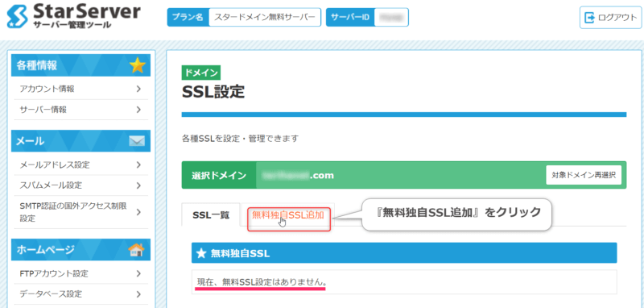Screen dimensions: 644x308
Task: Click the SSL設定 page title
Action: [213, 93]
